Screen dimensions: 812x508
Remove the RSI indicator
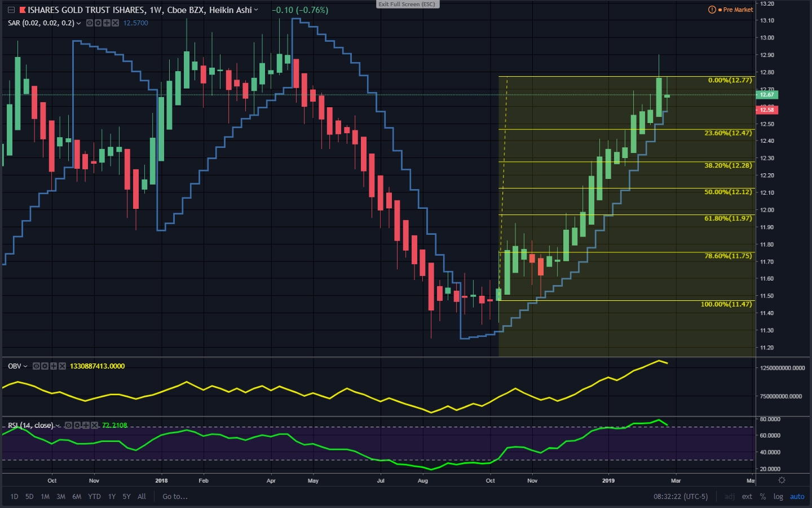pos(94,426)
